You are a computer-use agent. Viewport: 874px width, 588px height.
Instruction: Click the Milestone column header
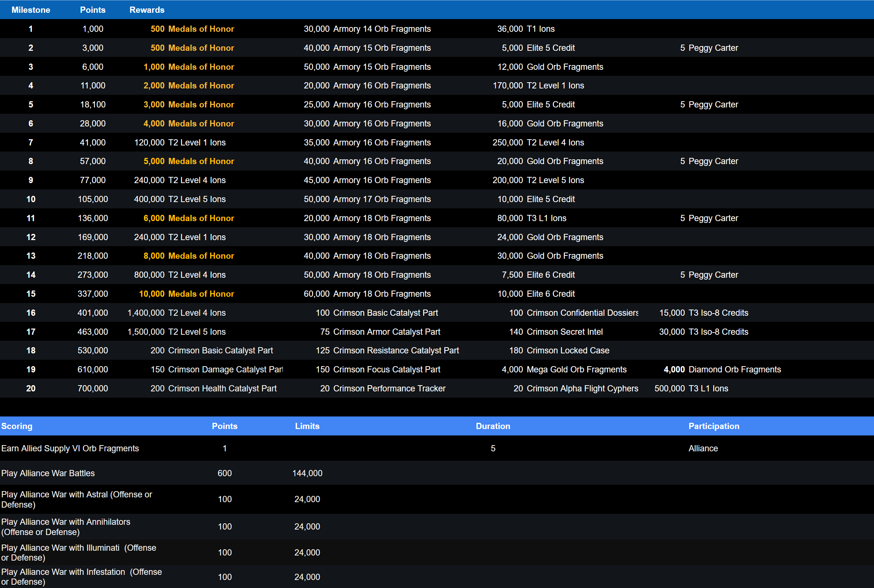[31, 10]
